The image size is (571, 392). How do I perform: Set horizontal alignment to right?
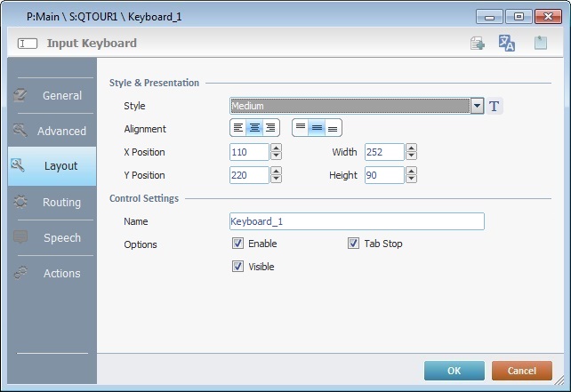point(270,128)
